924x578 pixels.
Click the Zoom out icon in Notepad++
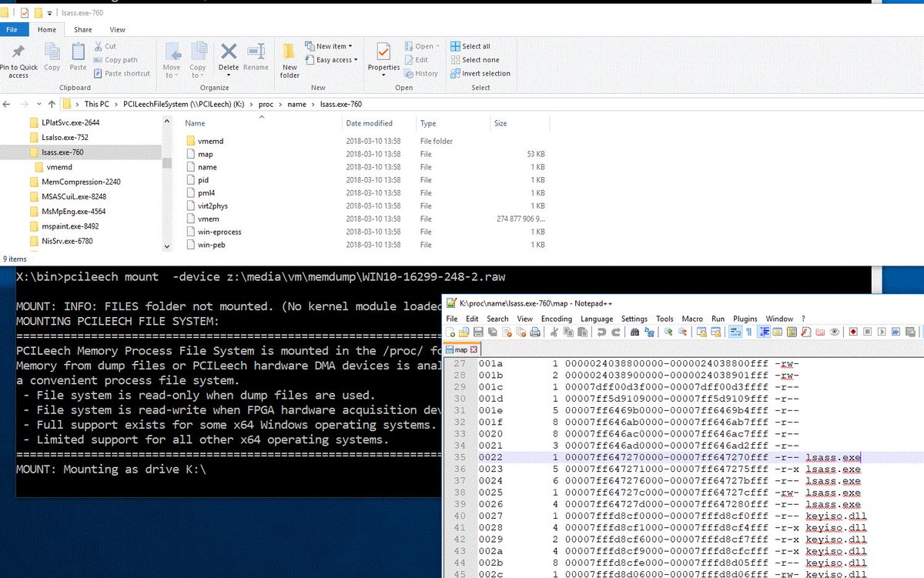click(x=682, y=332)
